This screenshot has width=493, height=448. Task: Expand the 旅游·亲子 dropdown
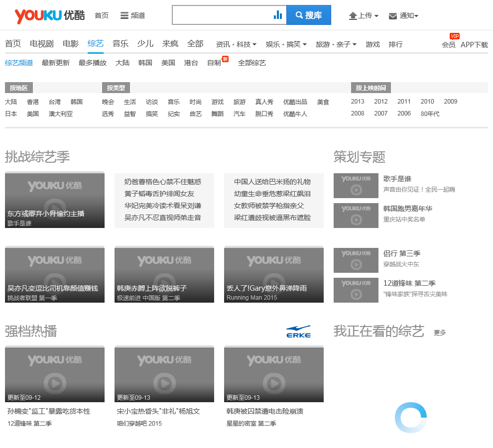click(336, 44)
